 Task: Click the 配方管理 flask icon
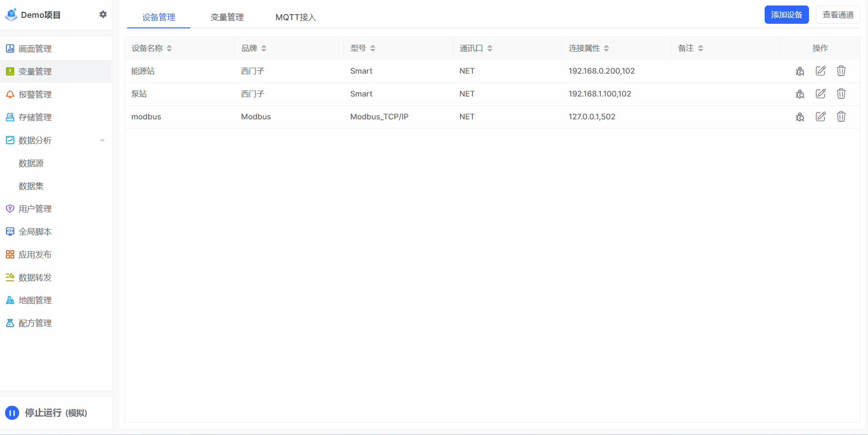(x=10, y=323)
